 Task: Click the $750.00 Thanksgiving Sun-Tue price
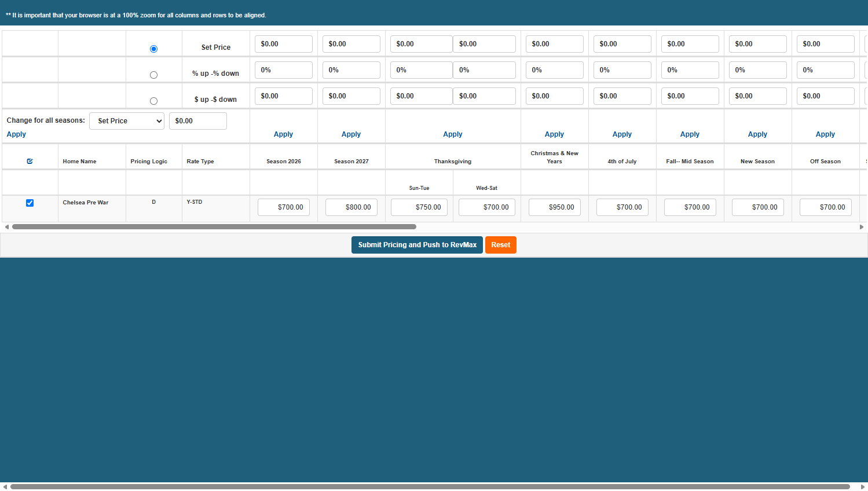[419, 207]
